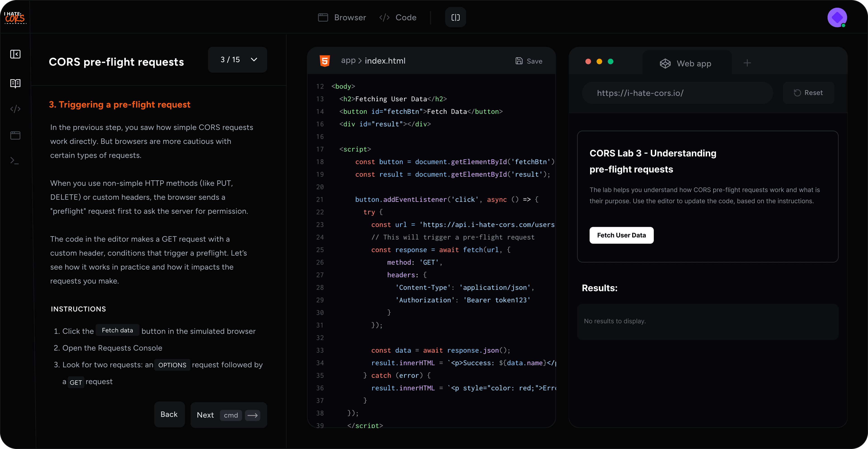Click the Save icon above the code editor
This screenshot has height=449, width=868.
click(519, 61)
